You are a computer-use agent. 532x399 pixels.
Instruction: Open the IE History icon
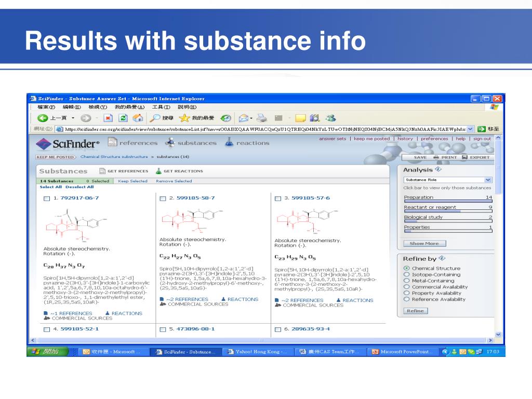click(225, 118)
